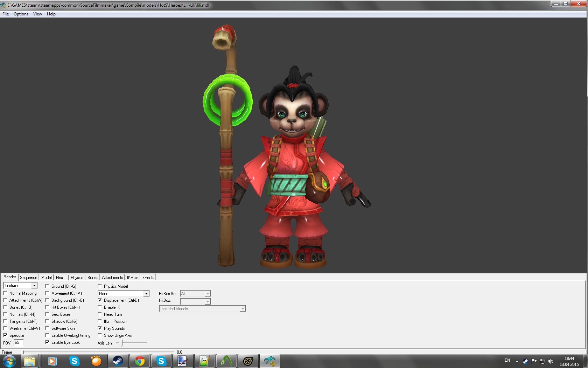Open the HitBox Set dropdown

click(208, 294)
